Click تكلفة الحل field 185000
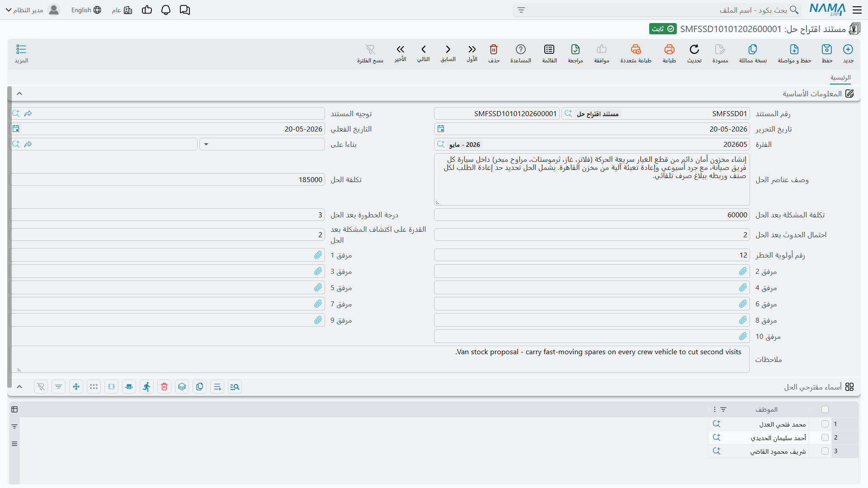 pos(167,179)
